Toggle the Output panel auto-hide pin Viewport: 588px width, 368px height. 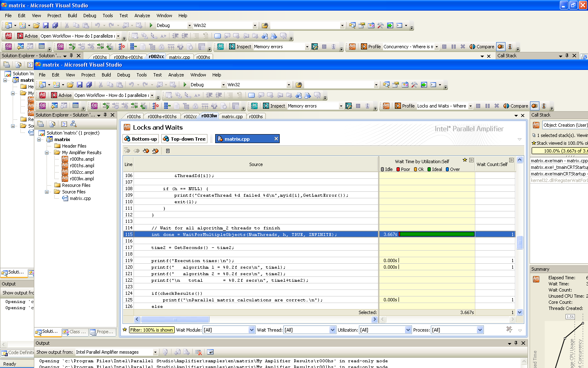[x=516, y=343]
